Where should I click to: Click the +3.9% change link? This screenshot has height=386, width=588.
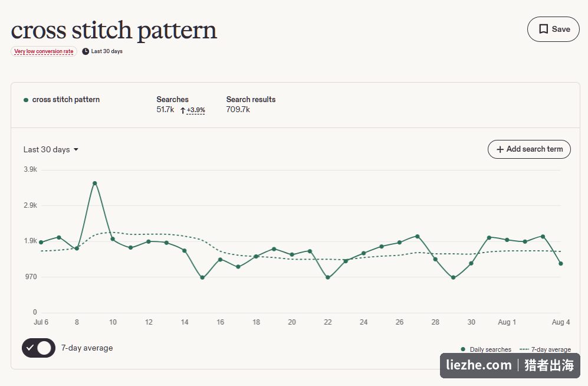[196, 110]
